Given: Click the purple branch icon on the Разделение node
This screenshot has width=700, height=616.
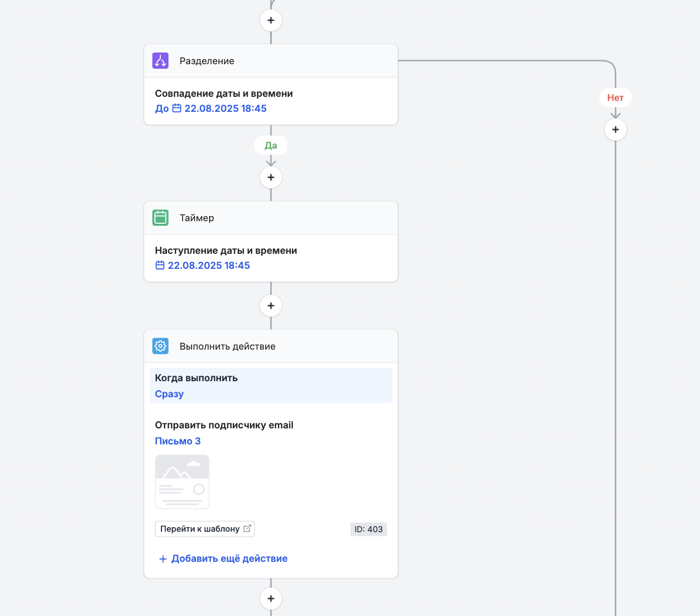Looking at the screenshot, I should point(160,61).
